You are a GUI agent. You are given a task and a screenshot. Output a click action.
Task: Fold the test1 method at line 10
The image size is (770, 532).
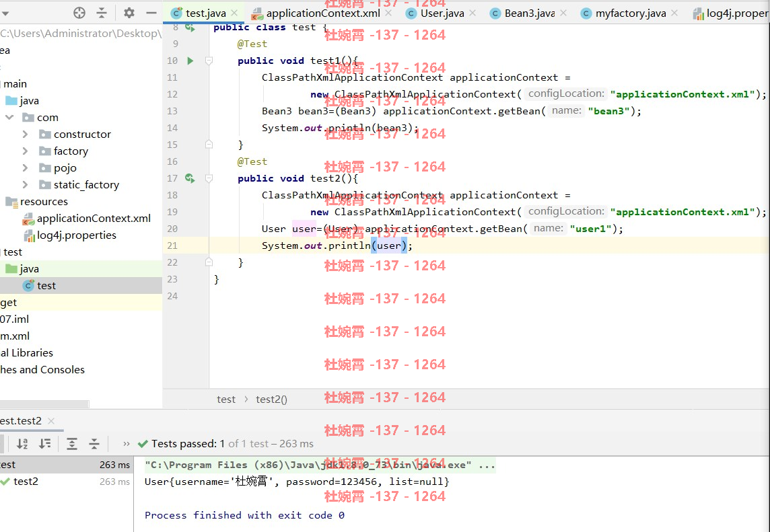pos(209,61)
